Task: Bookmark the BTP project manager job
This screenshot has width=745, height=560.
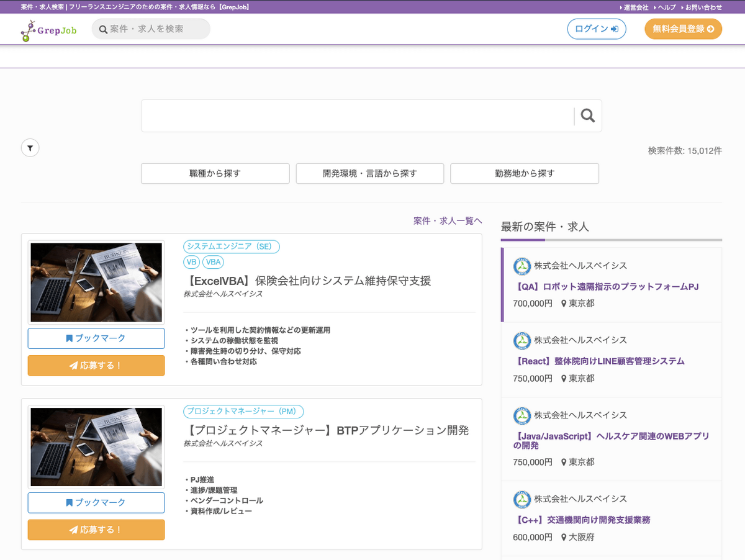Action: coord(96,503)
